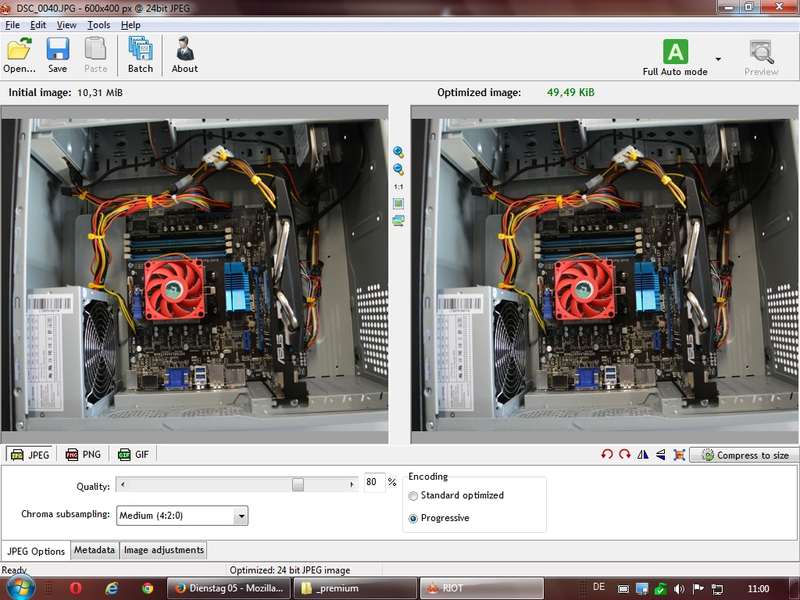Switch output format to PNG

84,454
